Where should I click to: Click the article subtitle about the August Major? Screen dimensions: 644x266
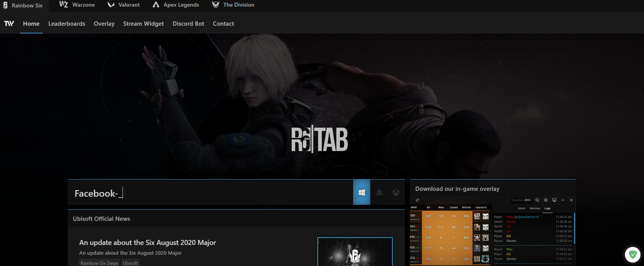[x=130, y=253]
